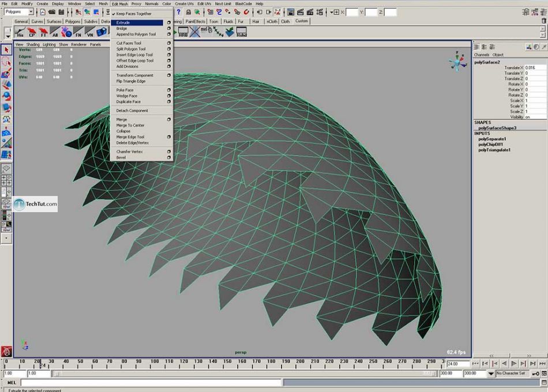Click the FT shelf button
This screenshot has height=392, width=548.
tap(43, 32)
